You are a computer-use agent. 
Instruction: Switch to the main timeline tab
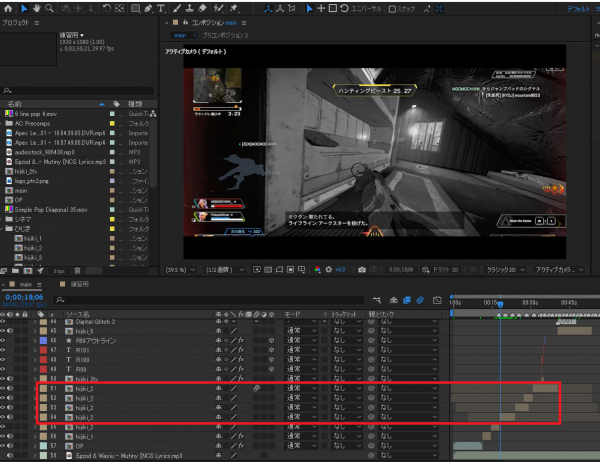point(26,284)
